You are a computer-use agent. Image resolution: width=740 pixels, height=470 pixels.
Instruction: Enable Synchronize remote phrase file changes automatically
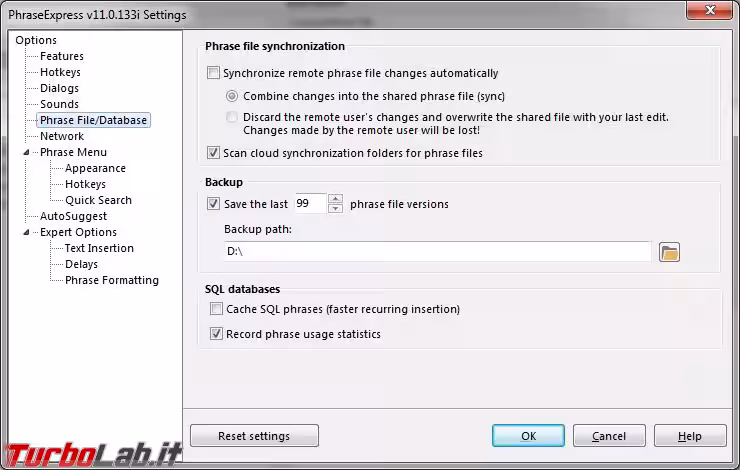pos(213,73)
